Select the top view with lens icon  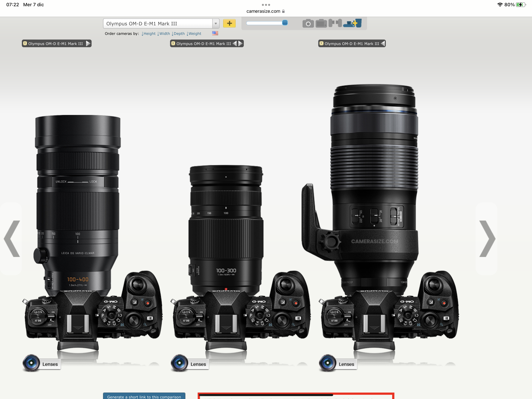[x=352, y=23]
